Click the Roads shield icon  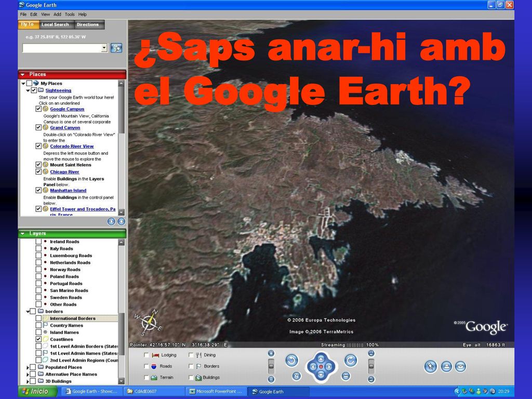point(154,366)
